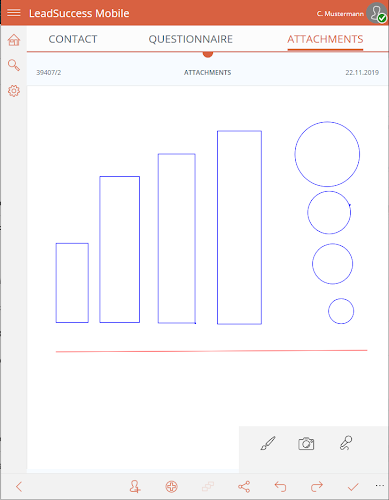389x500 pixels.
Task: Click the circular plus target icon
Action: [x=172, y=487]
